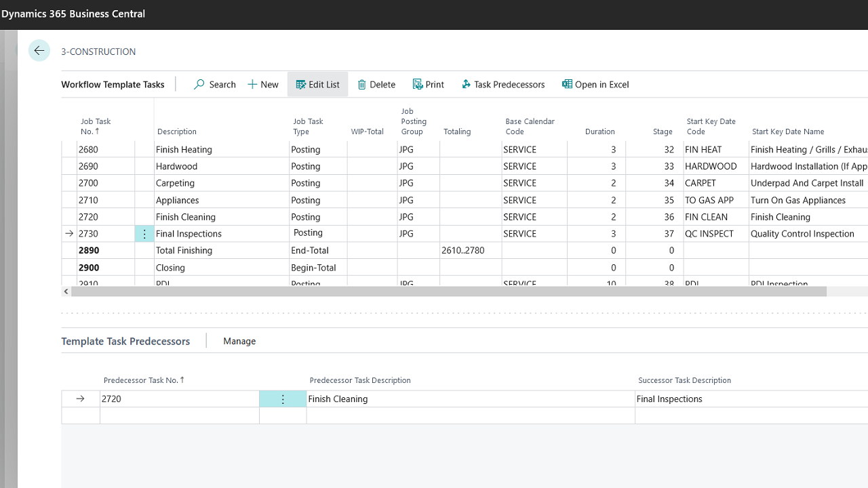Click Dynamics 365 Business Central title
This screenshot has height=488, width=868.
click(73, 14)
